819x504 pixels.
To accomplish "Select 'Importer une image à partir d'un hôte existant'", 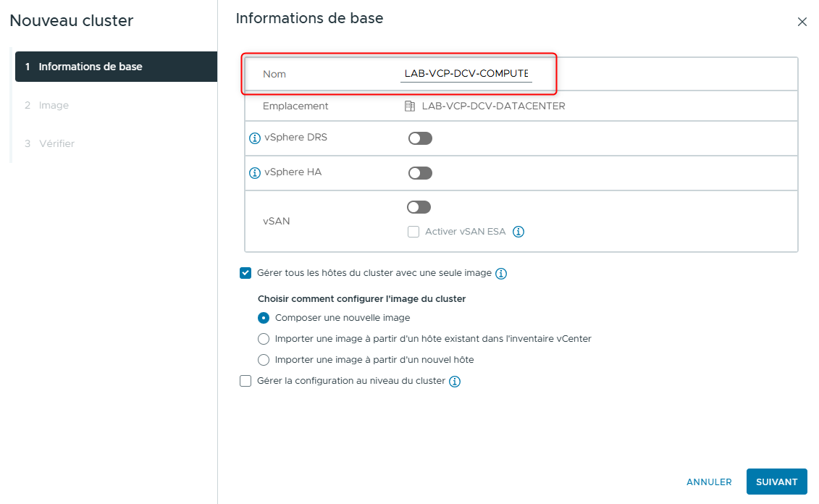I will coord(263,338).
